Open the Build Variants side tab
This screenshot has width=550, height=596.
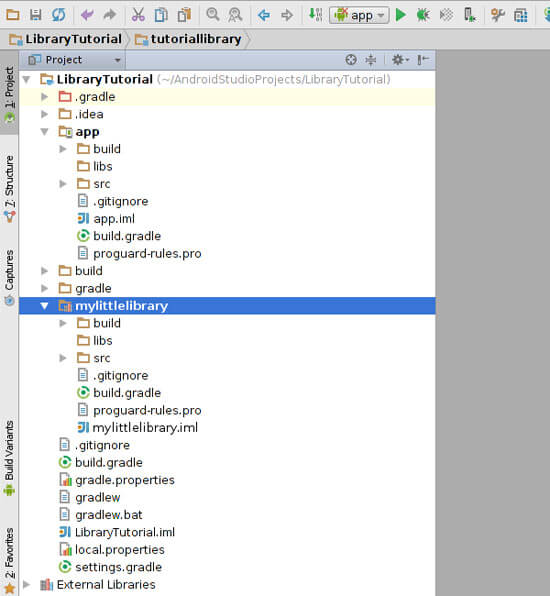[9, 457]
